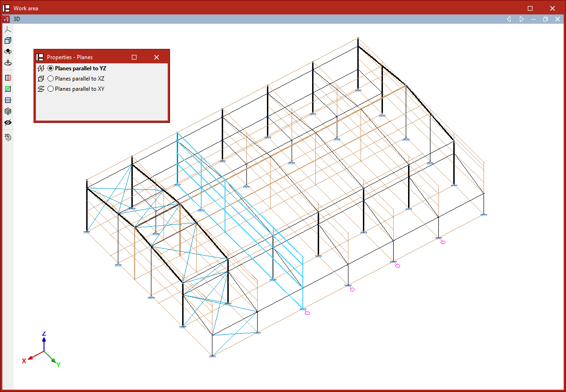Click the XYZ axis gizmo

point(42,349)
